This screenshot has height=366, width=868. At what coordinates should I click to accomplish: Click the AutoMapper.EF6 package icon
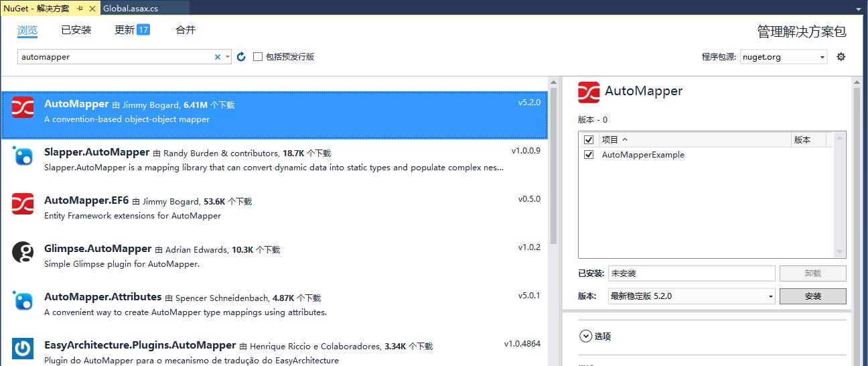pos(23,204)
